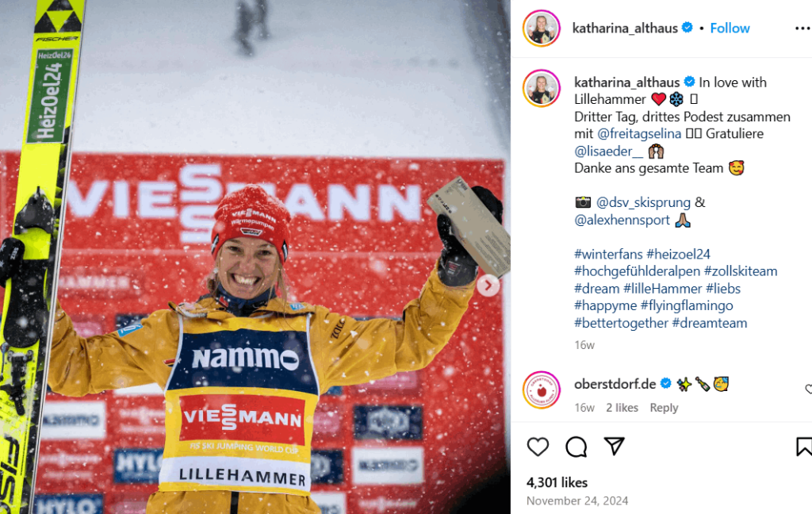The width and height of the screenshot is (812, 514).
Task: Share post using paper plane icon
Action: 615,446
